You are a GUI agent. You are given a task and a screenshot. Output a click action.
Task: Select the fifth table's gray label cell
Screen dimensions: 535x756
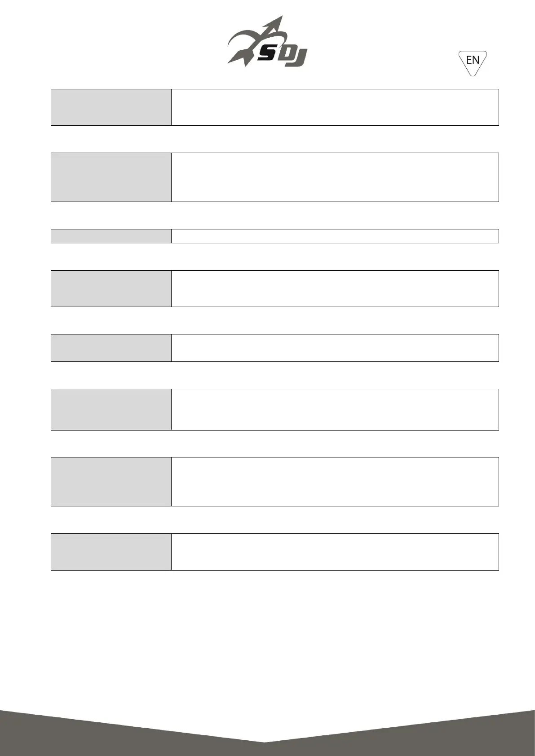point(111,348)
